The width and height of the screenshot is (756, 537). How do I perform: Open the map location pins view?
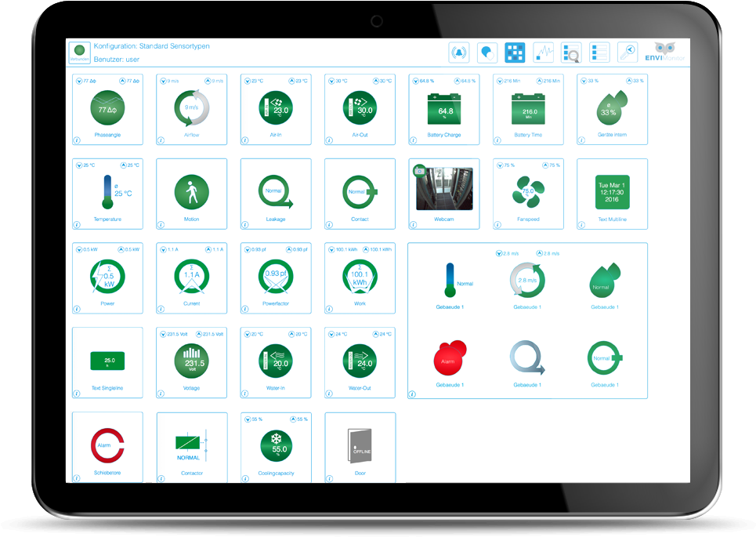pos(487,53)
